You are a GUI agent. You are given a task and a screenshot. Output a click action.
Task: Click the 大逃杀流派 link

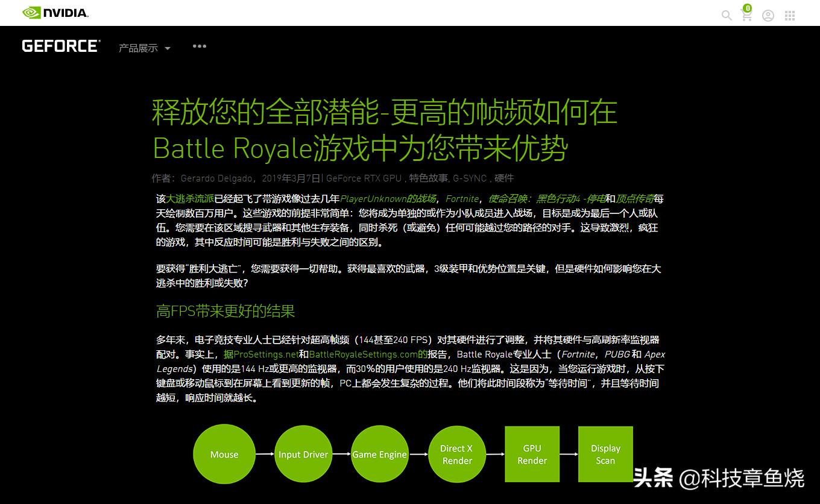[190, 199]
